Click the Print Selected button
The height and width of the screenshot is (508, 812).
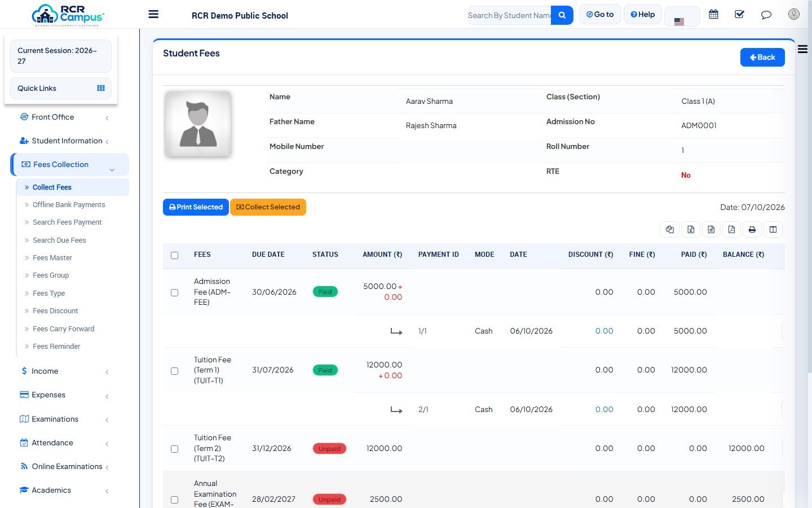[x=196, y=207]
